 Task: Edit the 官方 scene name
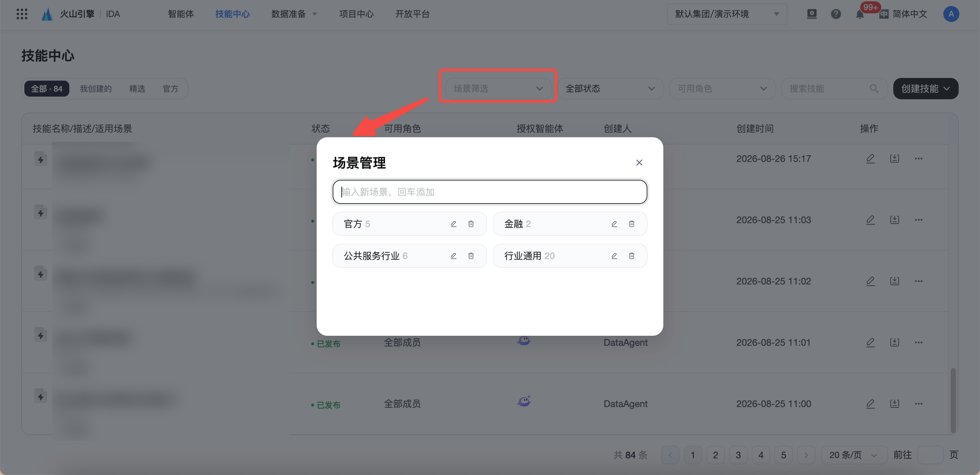coord(453,224)
